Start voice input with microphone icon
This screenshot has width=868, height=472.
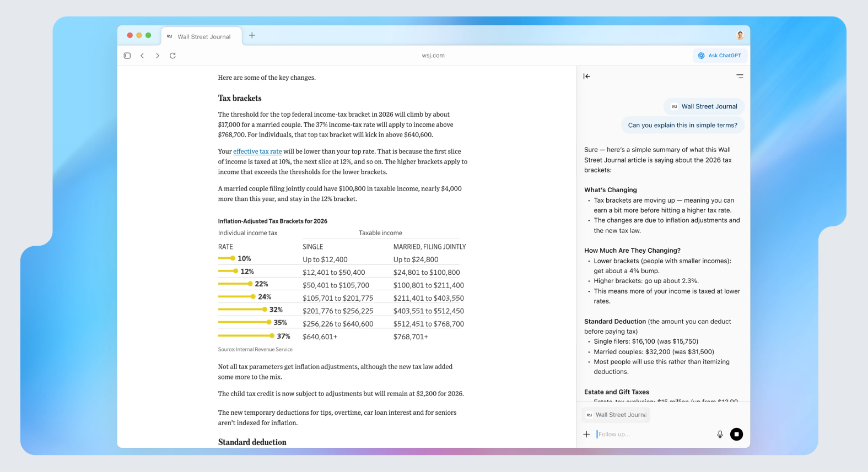pyautogui.click(x=720, y=435)
